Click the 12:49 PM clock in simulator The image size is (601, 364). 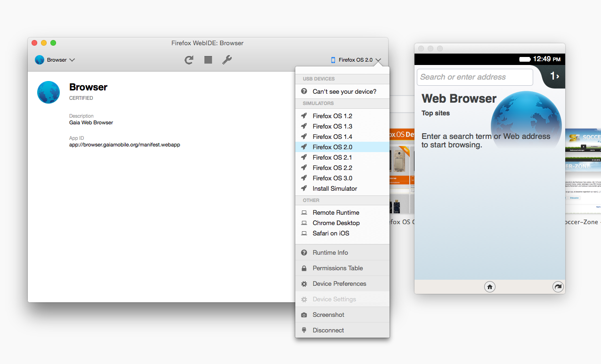click(547, 59)
